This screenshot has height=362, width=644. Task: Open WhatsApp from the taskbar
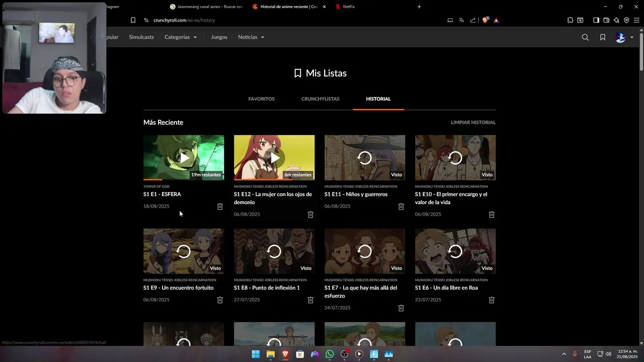(x=330, y=354)
